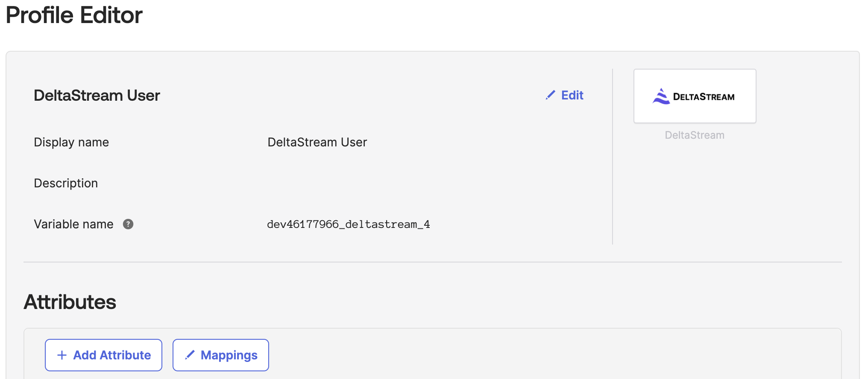The image size is (868, 379).
Task: Click the purple DeltaStream wave logo mark
Action: pyautogui.click(x=661, y=96)
